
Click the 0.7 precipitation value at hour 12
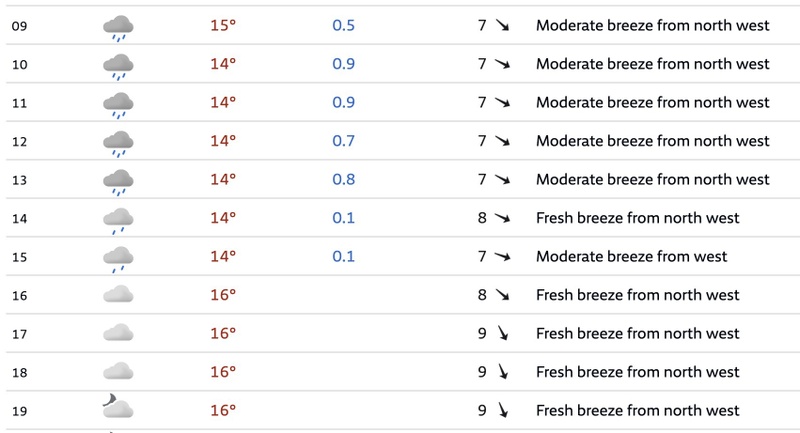point(343,141)
